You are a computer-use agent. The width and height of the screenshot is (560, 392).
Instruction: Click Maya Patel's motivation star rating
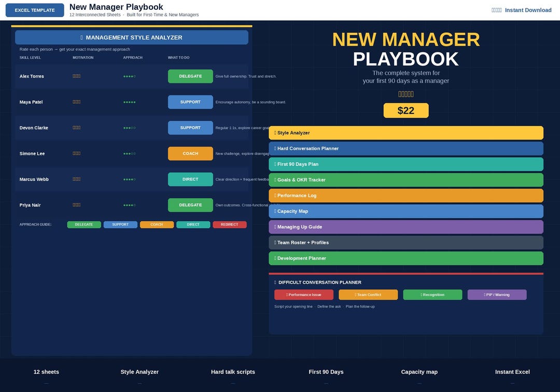coord(76,102)
